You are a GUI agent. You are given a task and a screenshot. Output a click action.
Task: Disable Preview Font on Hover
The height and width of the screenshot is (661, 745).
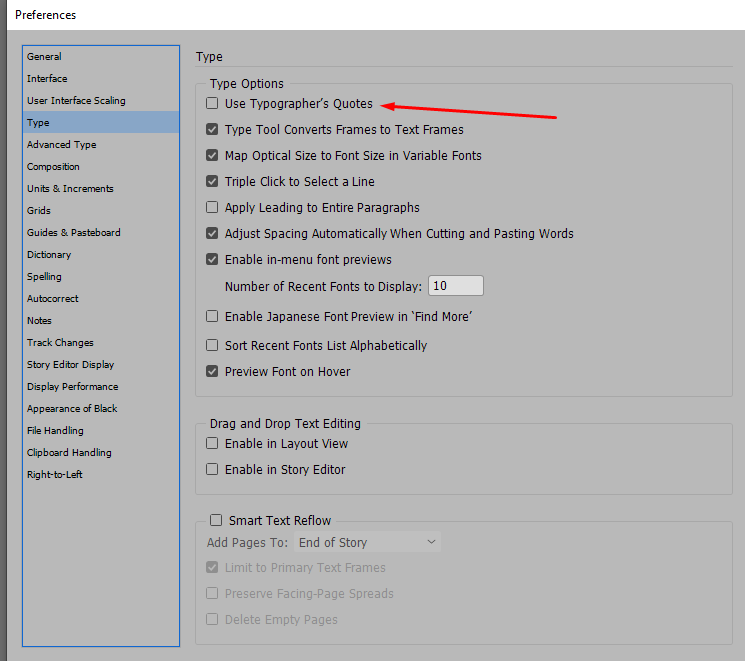click(212, 372)
